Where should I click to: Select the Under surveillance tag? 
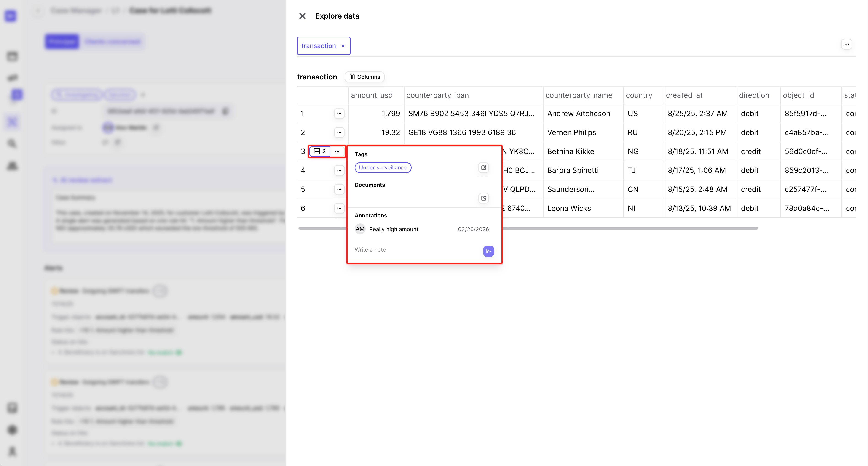coord(383,168)
